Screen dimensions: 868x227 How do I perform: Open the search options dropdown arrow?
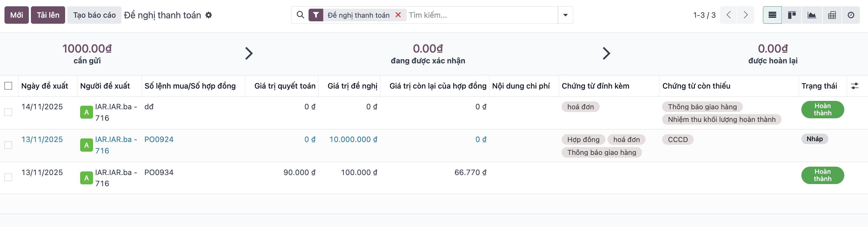[x=565, y=15]
